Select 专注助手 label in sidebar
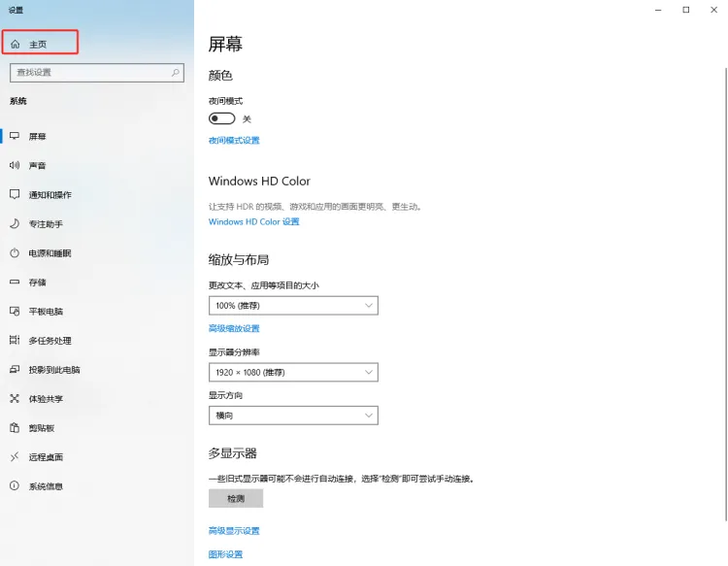 point(46,224)
